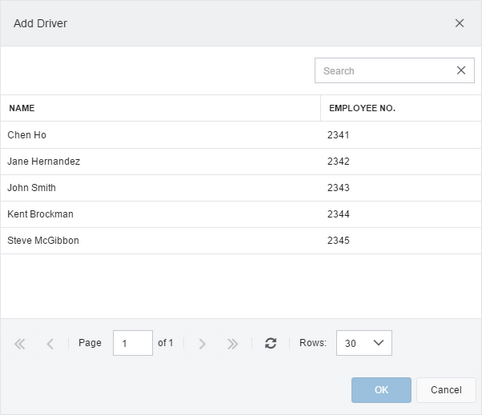Go to the first page of results
Image resolution: width=482 pixels, height=415 pixels.
[x=20, y=343]
